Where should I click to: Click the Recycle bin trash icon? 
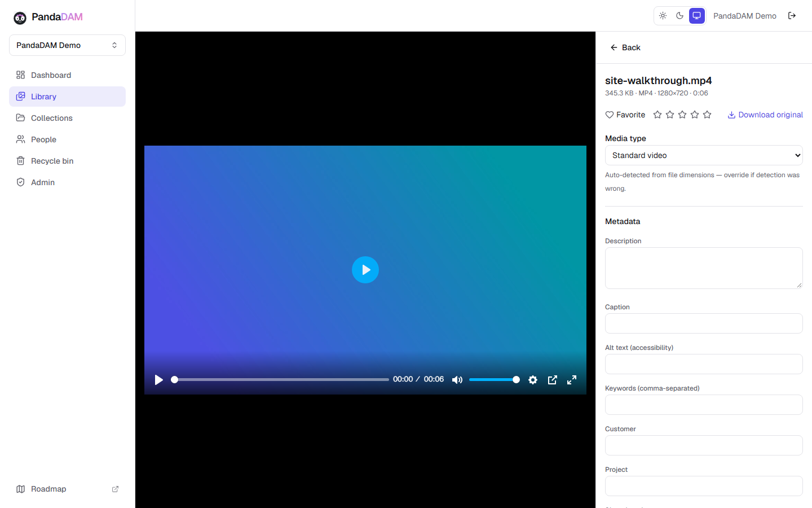[21, 161]
